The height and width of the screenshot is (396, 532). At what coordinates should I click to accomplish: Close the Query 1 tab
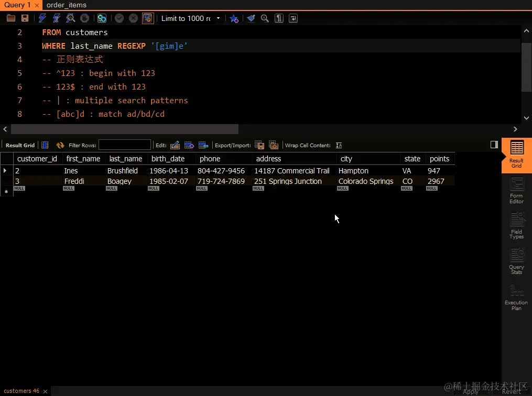tap(37, 5)
